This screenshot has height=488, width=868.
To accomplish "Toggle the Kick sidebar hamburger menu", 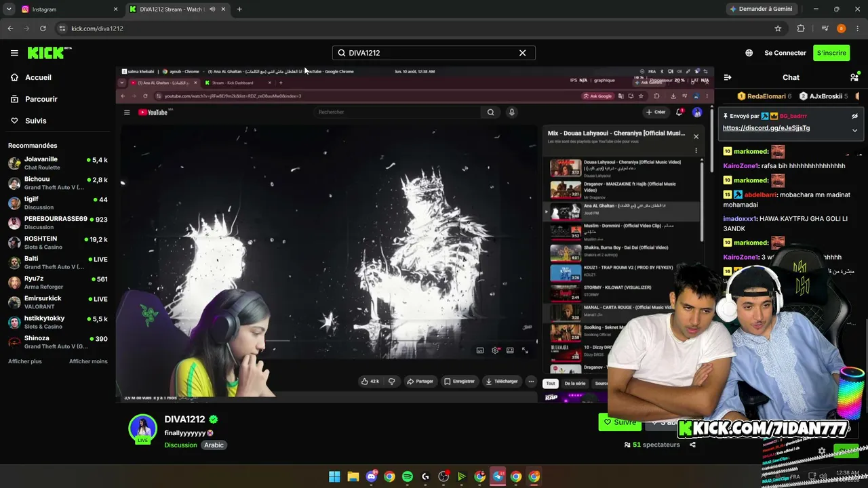I will pyautogui.click(x=14, y=53).
